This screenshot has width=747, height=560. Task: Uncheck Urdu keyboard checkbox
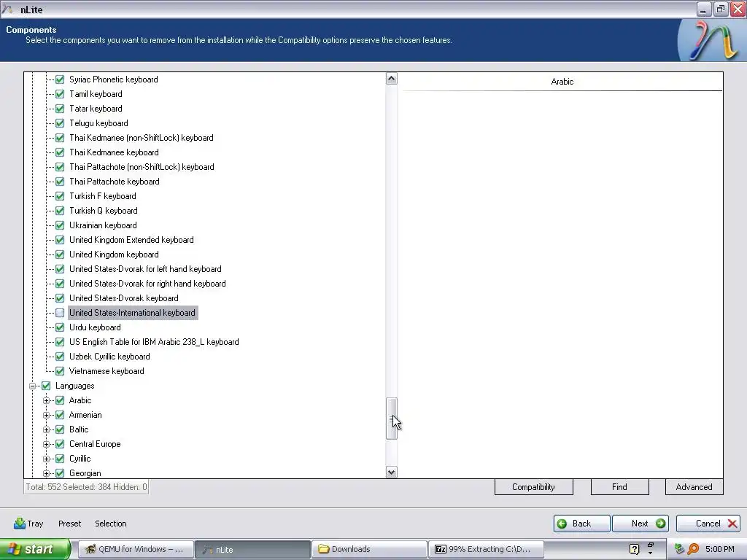coord(60,327)
